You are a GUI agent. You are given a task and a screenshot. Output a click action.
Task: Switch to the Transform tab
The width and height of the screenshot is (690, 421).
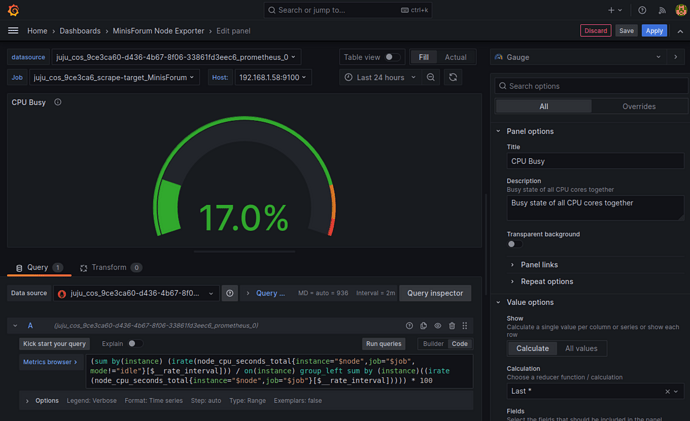110,267
